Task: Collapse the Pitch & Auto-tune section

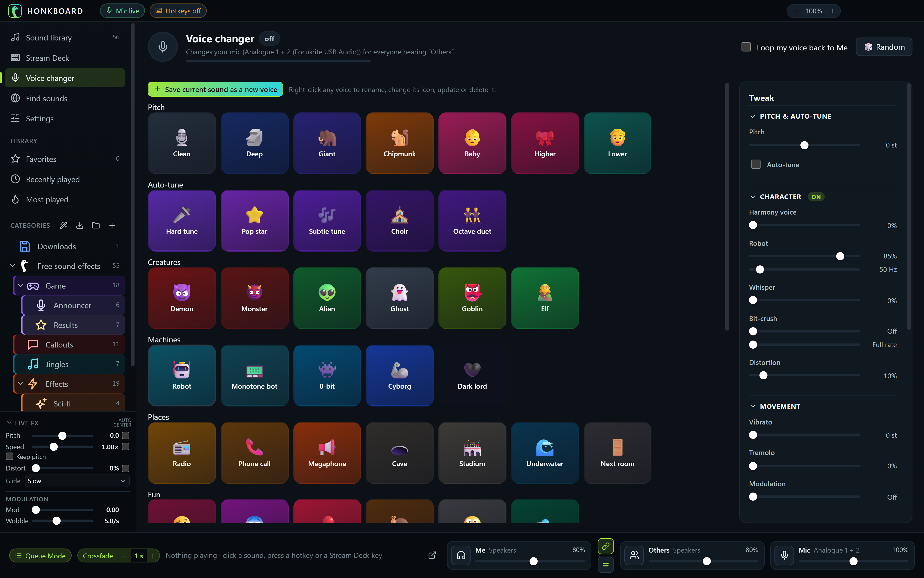Action: pos(753,116)
